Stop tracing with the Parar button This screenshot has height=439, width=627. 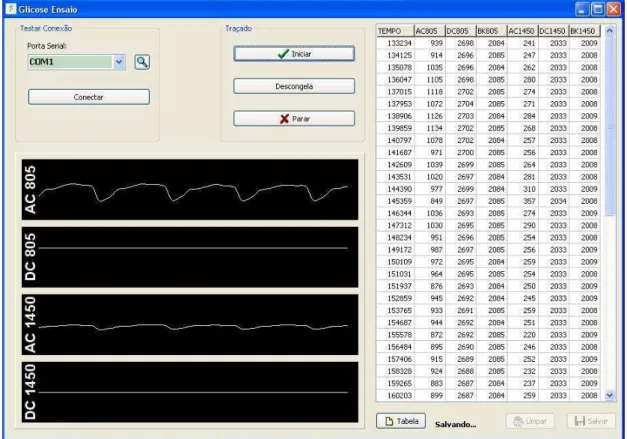point(294,119)
